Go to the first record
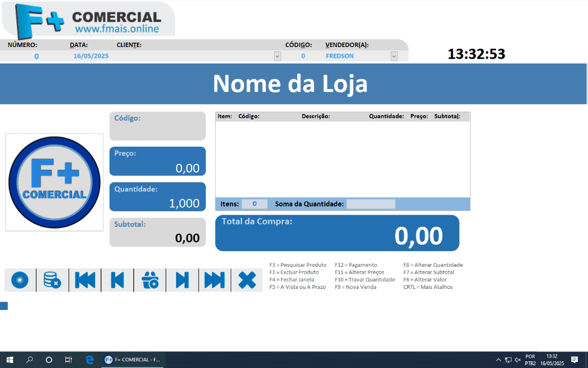 click(85, 281)
